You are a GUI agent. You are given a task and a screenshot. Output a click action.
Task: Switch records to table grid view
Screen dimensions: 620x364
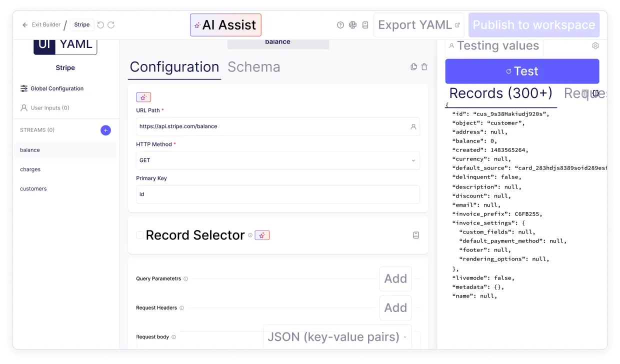click(585, 93)
